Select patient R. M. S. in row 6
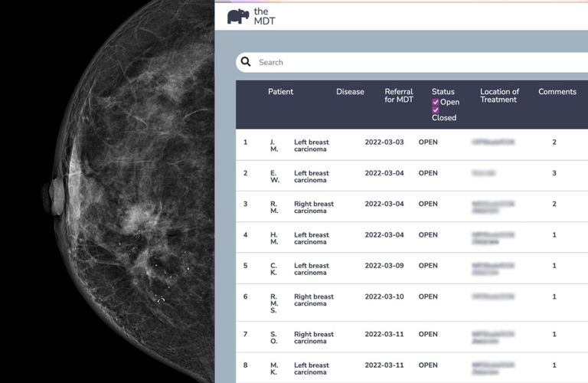The width and height of the screenshot is (588, 383). pos(274,303)
